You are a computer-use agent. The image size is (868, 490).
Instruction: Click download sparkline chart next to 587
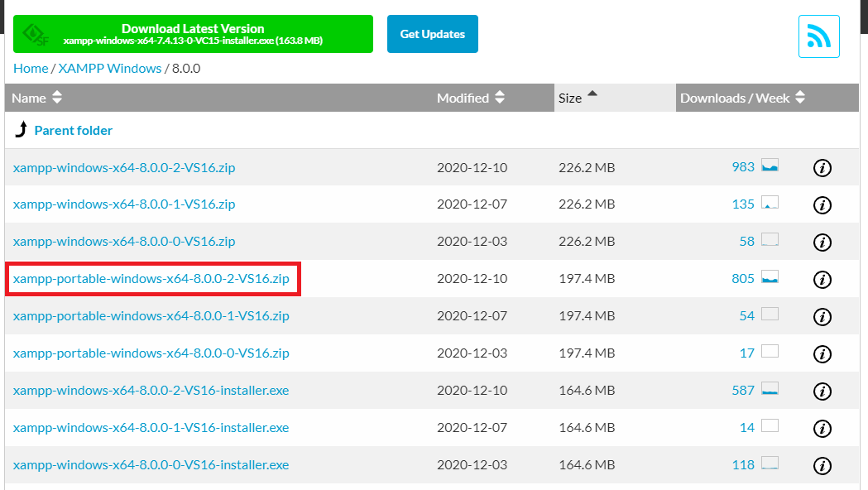coord(770,388)
